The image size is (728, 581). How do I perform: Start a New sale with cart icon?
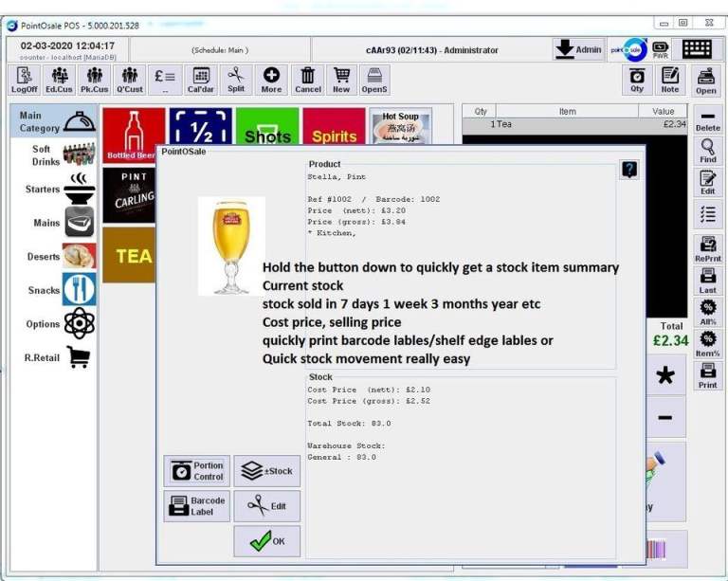[x=341, y=80]
